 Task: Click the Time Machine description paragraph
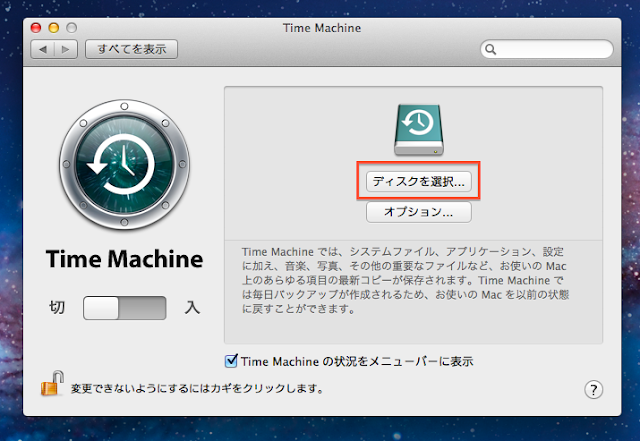pyautogui.click(x=405, y=281)
